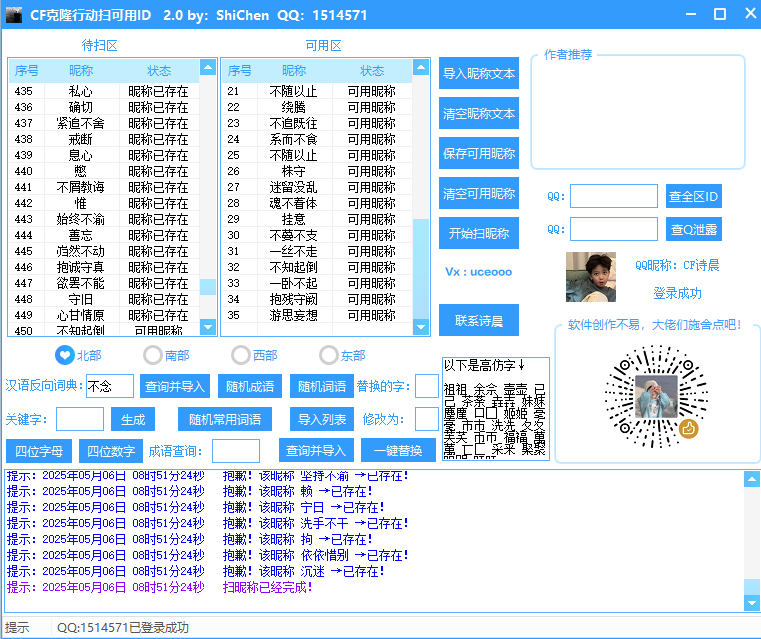This screenshot has width=761, height=639.
Task: Click 导入列表 button
Action: pyautogui.click(x=322, y=419)
